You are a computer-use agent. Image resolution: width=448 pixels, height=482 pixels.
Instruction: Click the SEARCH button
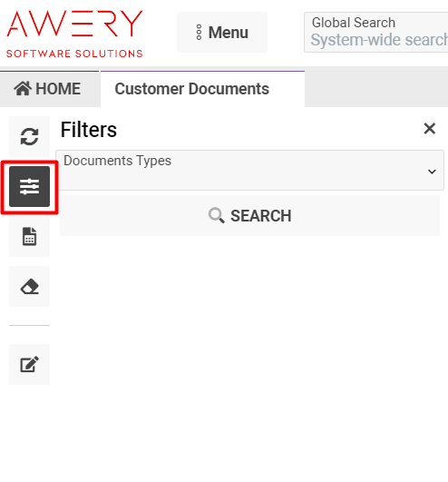[249, 216]
